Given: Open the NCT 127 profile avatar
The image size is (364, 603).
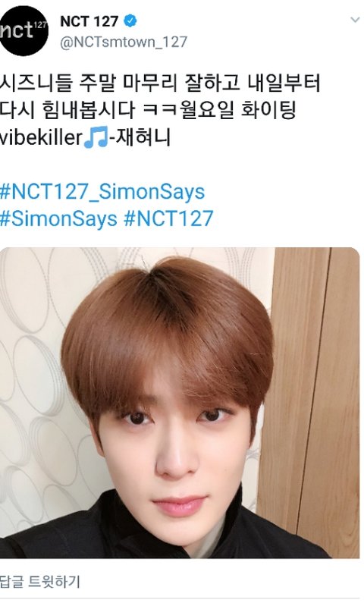Looking at the screenshot, I should click(x=24, y=31).
